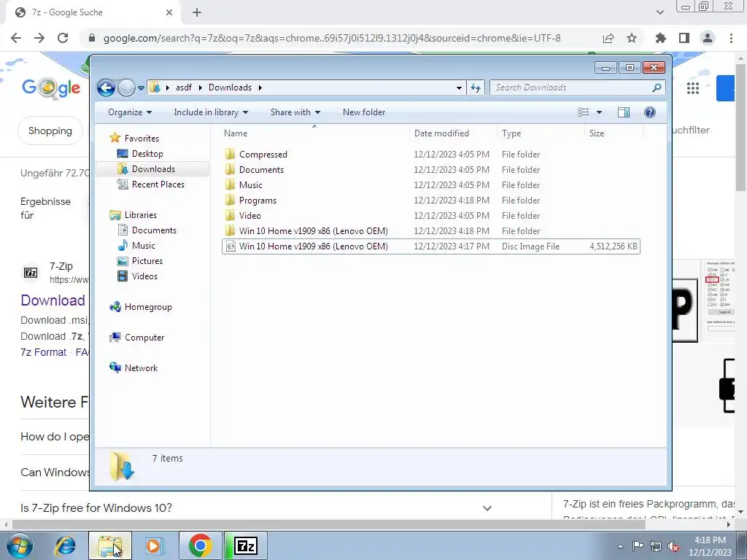Open recent locations dropdown beside navigation arrows
747x560 pixels.
point(141,88)
